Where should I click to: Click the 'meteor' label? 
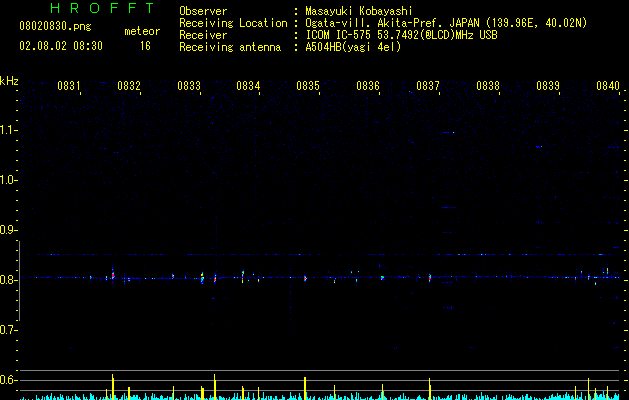click(x=142, y=31)
